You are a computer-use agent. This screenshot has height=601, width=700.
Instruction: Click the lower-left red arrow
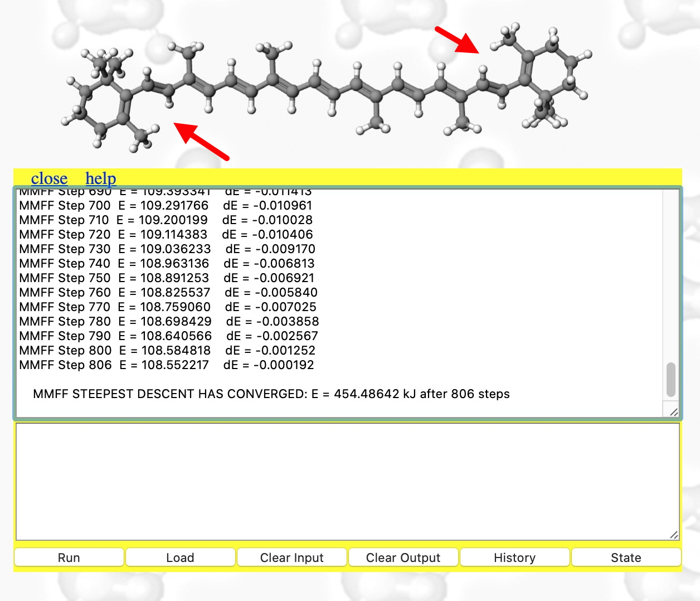tap(201, 141)
